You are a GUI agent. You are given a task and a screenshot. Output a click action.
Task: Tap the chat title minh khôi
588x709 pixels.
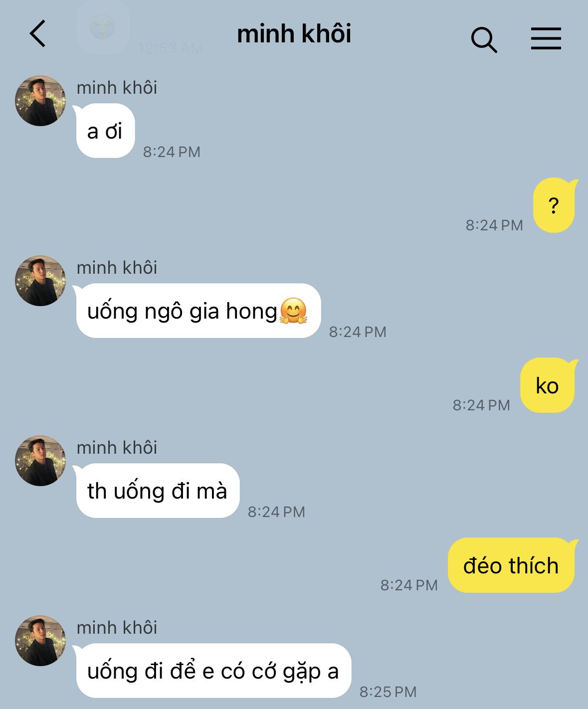[x=294, y=34]
